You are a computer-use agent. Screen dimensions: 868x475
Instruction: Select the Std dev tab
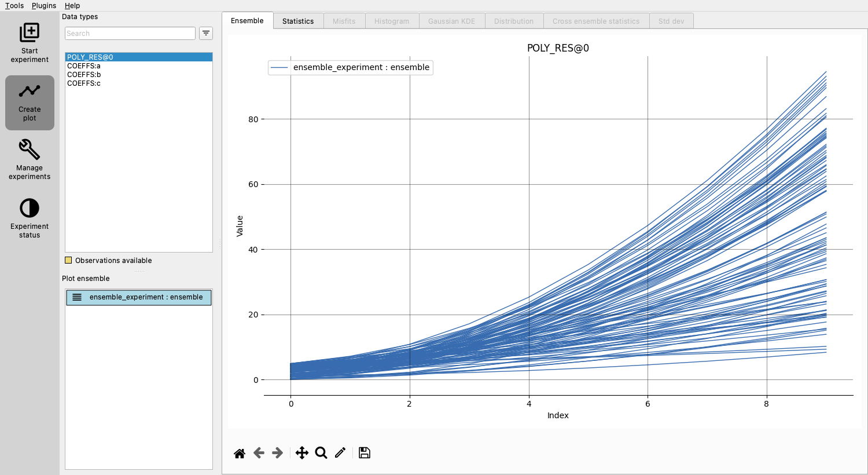click(671, 21)
